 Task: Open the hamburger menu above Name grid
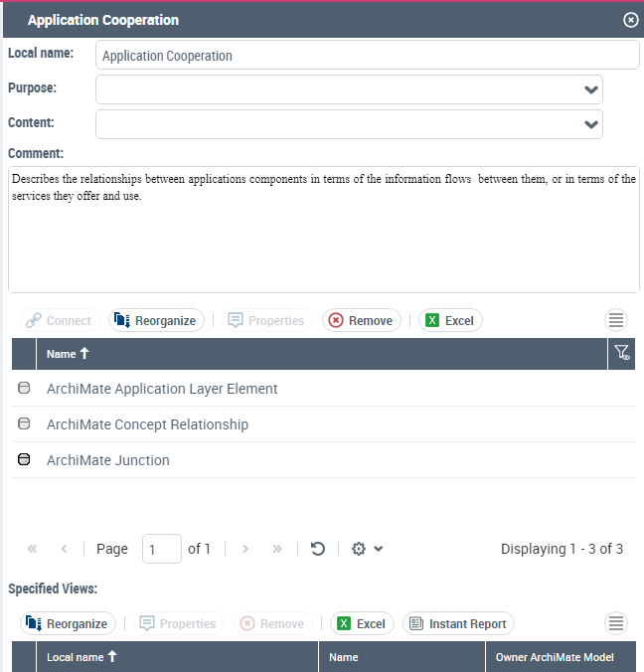616,320
